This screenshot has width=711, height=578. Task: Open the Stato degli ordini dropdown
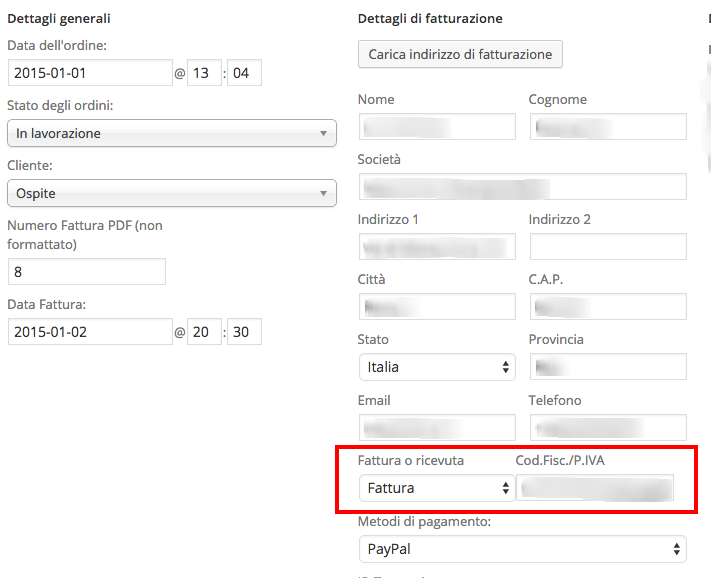point(172,133)
